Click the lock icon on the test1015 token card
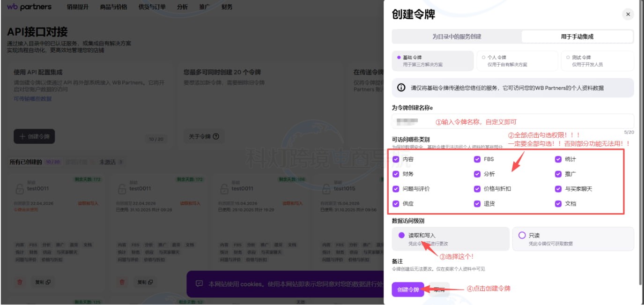This screenshot has width=644, height=305. pos(326,188)
